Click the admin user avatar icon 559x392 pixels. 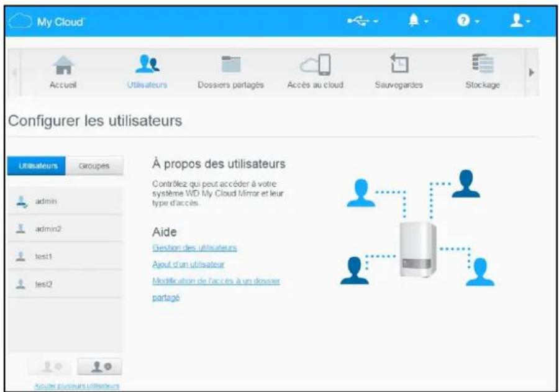point(22,201)
